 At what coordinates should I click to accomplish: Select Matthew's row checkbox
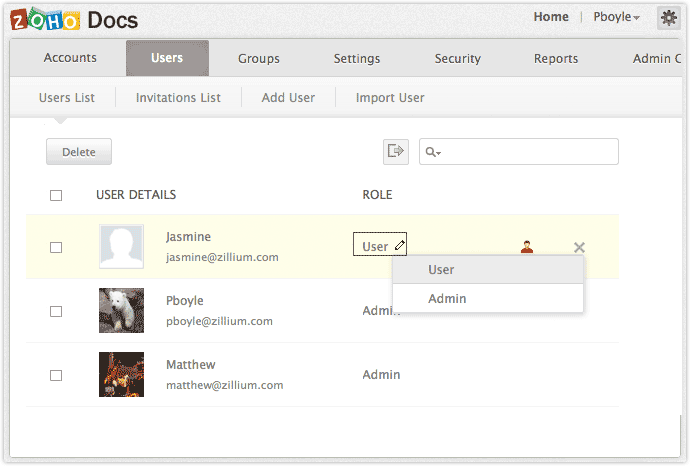(x=56, y=375)
